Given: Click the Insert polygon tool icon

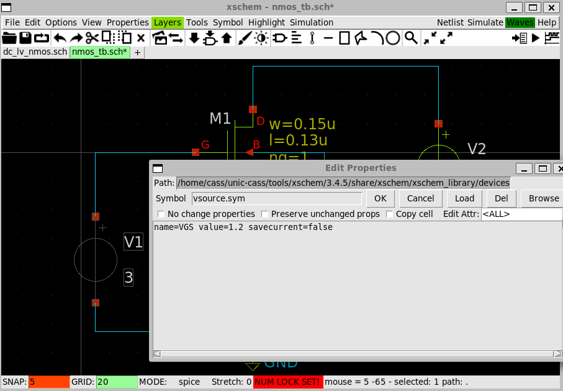Looking at the screenshot, I should (360, 38).
